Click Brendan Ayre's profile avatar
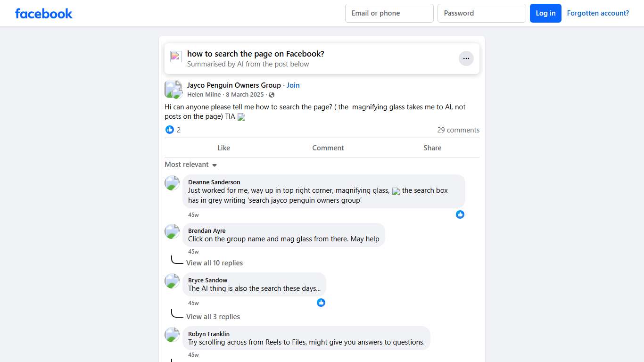Viewport: 644px width, 362px height. [172, 231]
